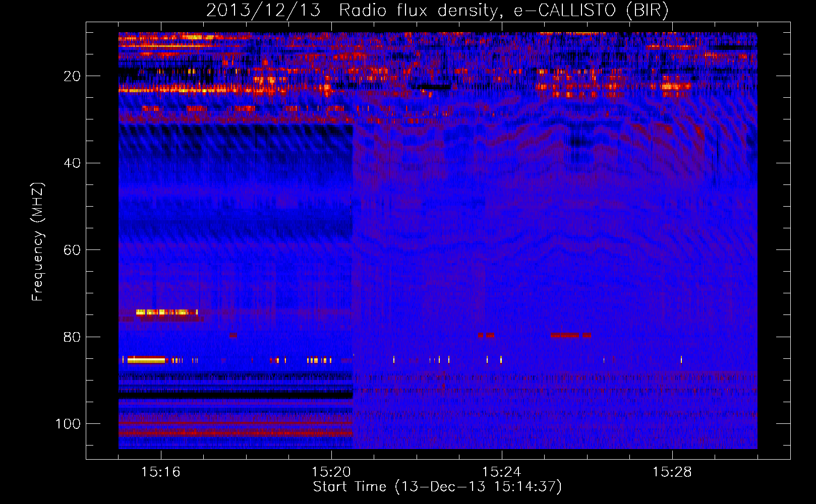The height and width of the screenshot is (504, 816).
Task: Click the 15:16 time tick label
Action: click(x=161, y=472)
